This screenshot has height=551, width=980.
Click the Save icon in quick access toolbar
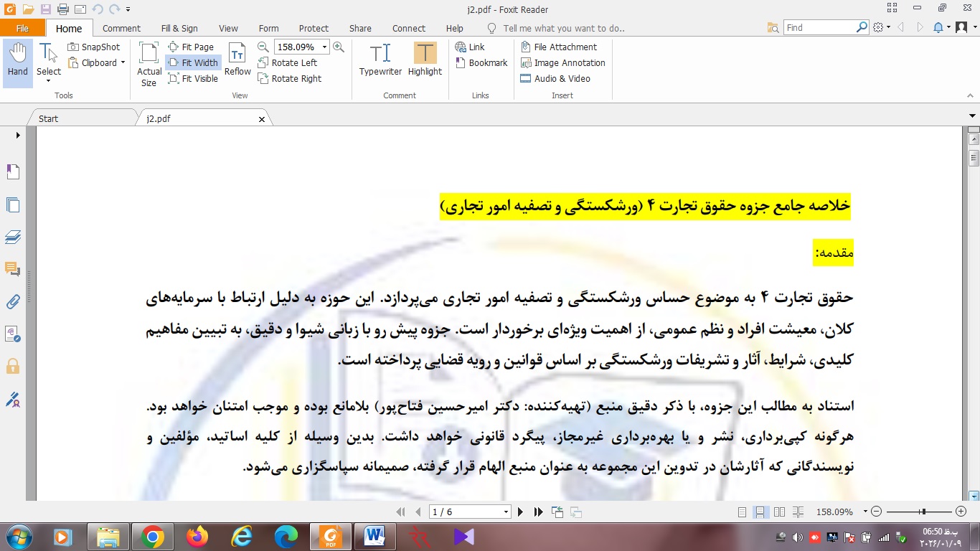pos(45,9)
